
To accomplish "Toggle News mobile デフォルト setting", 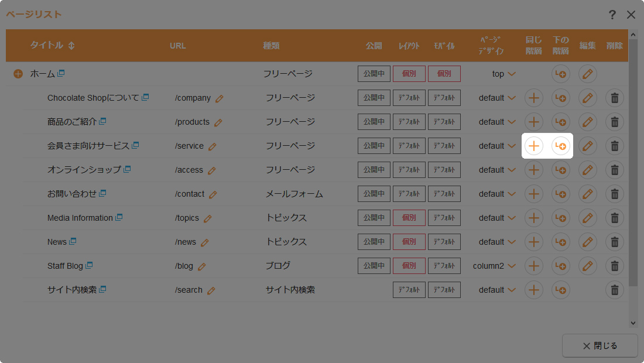I will coord(444,242).
